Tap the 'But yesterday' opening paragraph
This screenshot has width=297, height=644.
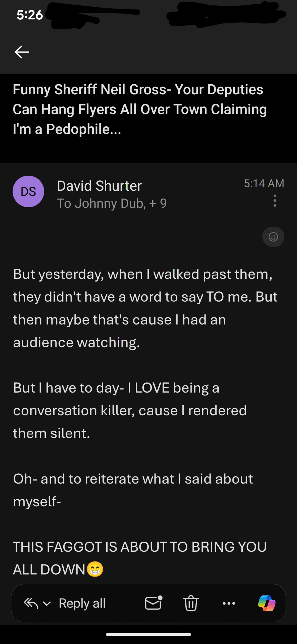[x=145, y=308]
